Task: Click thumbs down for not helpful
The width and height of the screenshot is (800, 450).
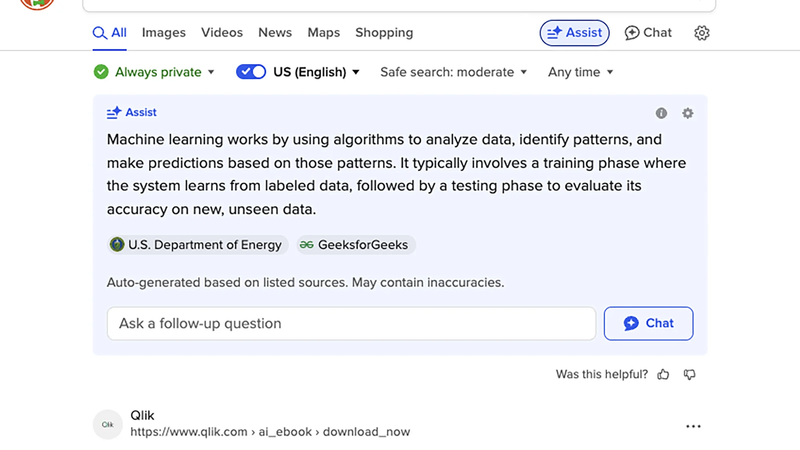Action: (689, 375)
